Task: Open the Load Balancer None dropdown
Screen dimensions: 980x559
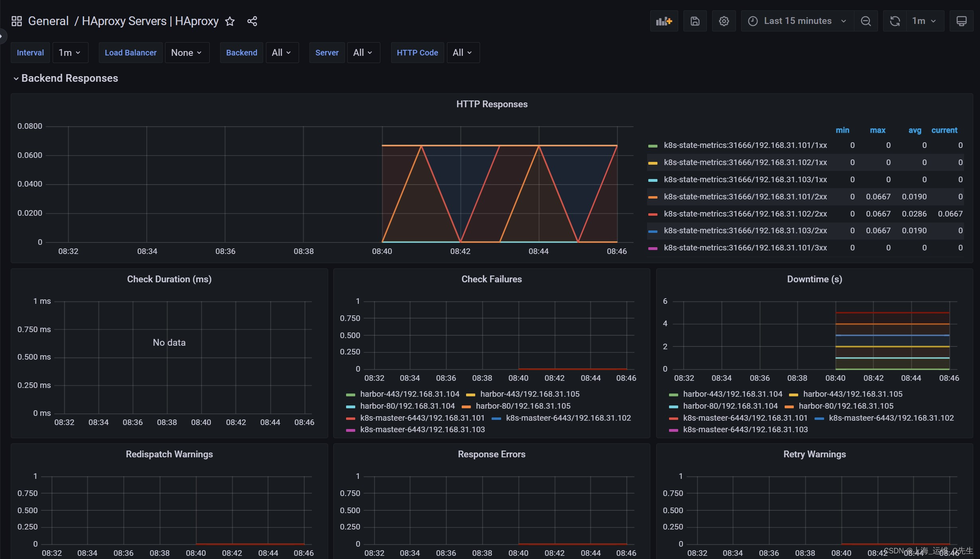Action: pyautogui.click(x=187, y=53)
